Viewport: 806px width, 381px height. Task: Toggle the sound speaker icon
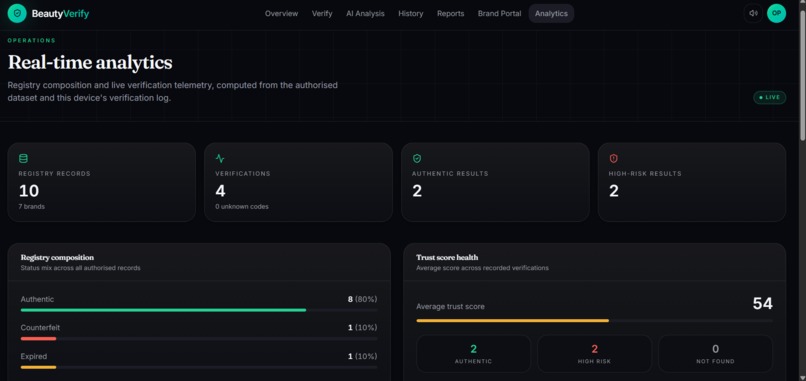[x=753, y=13]
